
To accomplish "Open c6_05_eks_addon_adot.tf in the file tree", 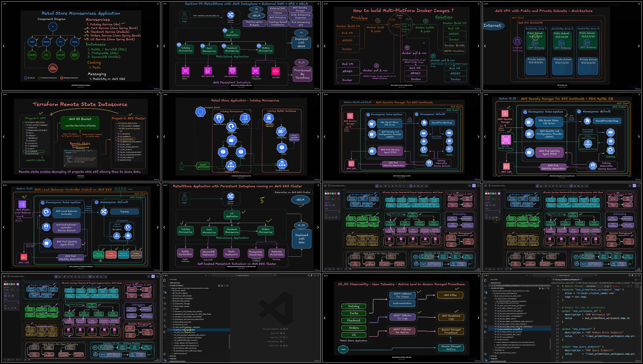I will (507, 319).
